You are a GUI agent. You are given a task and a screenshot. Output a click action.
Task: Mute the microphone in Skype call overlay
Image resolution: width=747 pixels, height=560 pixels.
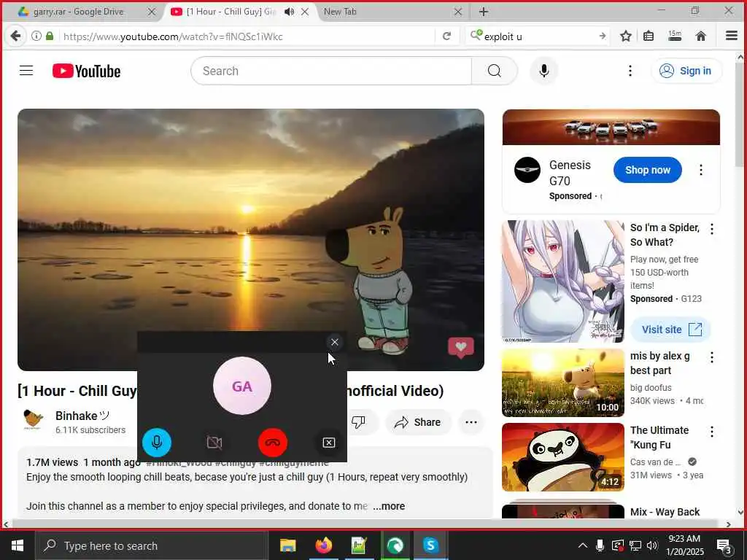[x=156, y=443]
